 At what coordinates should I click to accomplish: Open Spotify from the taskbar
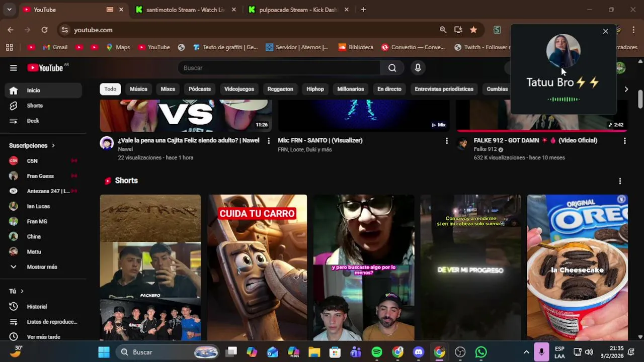[377, 352]
